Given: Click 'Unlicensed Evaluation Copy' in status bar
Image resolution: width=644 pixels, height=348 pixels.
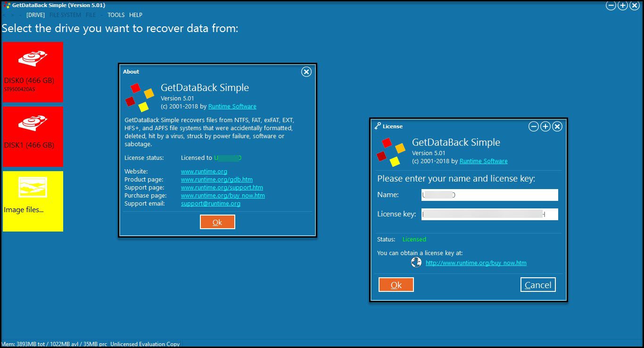Looking at the screenshot, I should [x=145, y=344].
